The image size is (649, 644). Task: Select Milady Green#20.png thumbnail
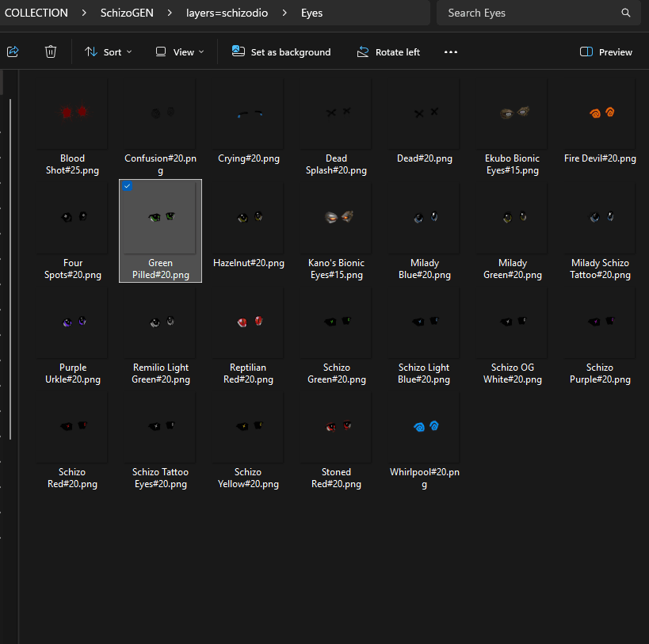[513, 218]
